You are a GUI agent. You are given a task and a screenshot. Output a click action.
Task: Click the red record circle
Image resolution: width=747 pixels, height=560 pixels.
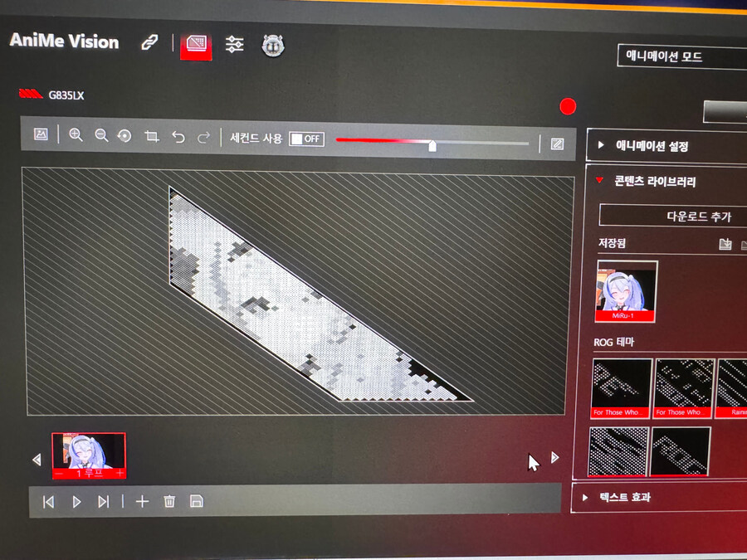click(568, 107)
